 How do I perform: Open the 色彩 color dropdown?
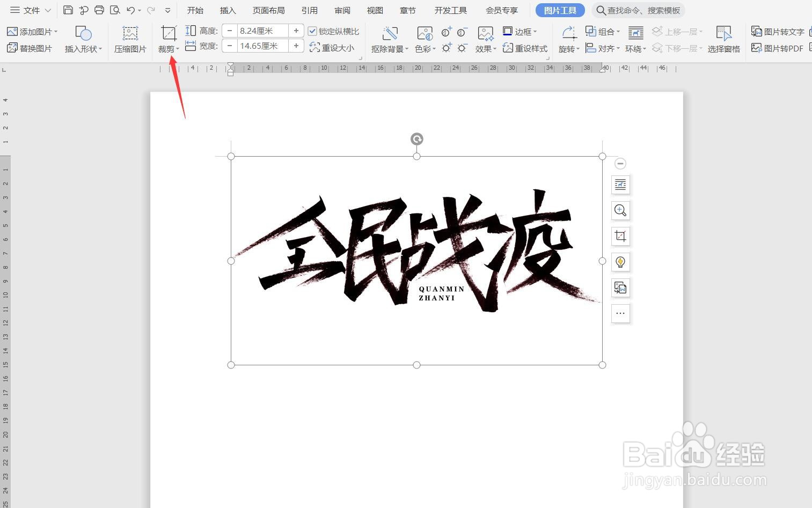tap(425, 48)
